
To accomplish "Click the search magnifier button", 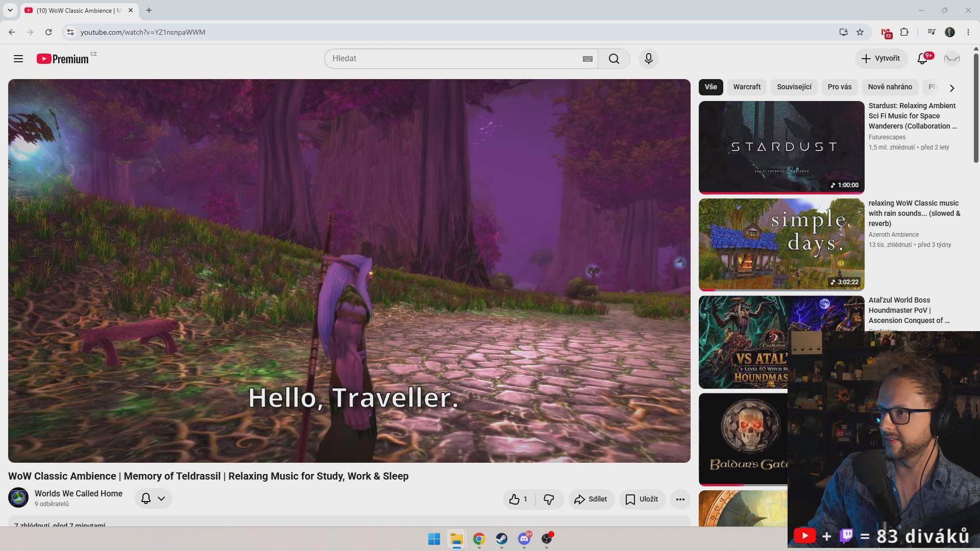I will pyautogui.click(x=614, y=59).
